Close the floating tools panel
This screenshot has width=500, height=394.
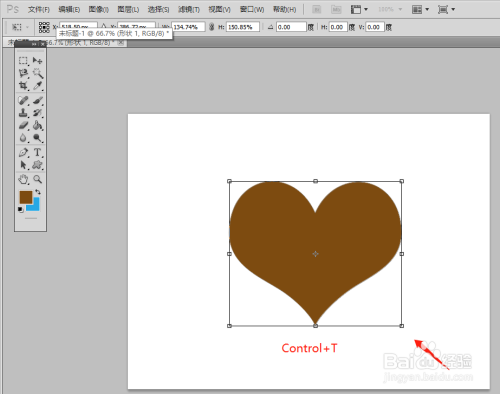(42, 44)
